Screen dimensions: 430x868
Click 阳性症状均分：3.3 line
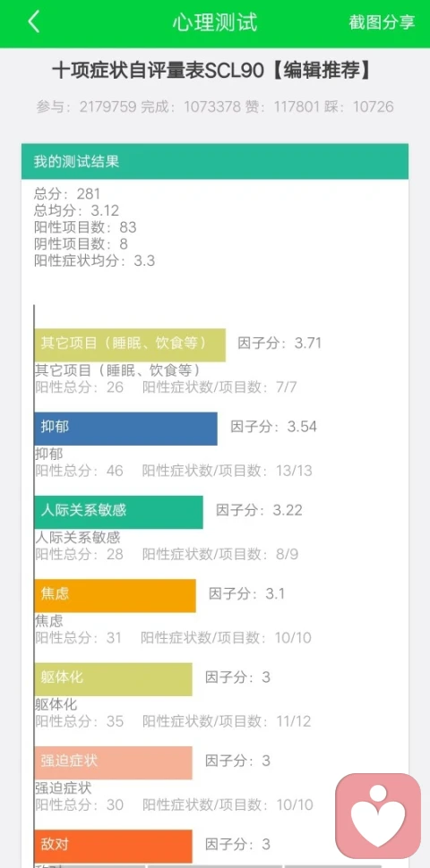click(x=94, y=260)
